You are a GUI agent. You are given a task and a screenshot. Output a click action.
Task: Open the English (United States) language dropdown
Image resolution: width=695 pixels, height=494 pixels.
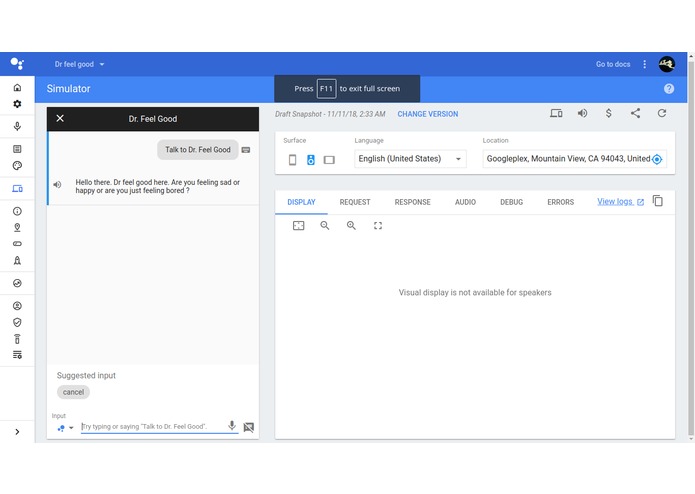tap(410, 159)
